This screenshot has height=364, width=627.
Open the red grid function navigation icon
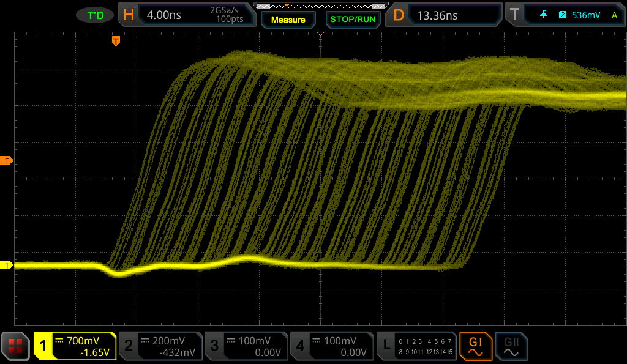click(15, 346)
